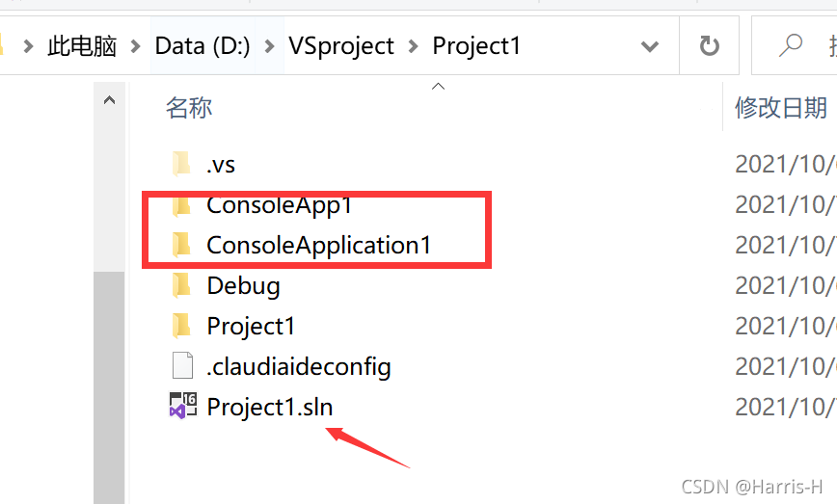Screen dimensions: 837x504
Task: Sort files by 名称 column header
Action: coord(189,107)
